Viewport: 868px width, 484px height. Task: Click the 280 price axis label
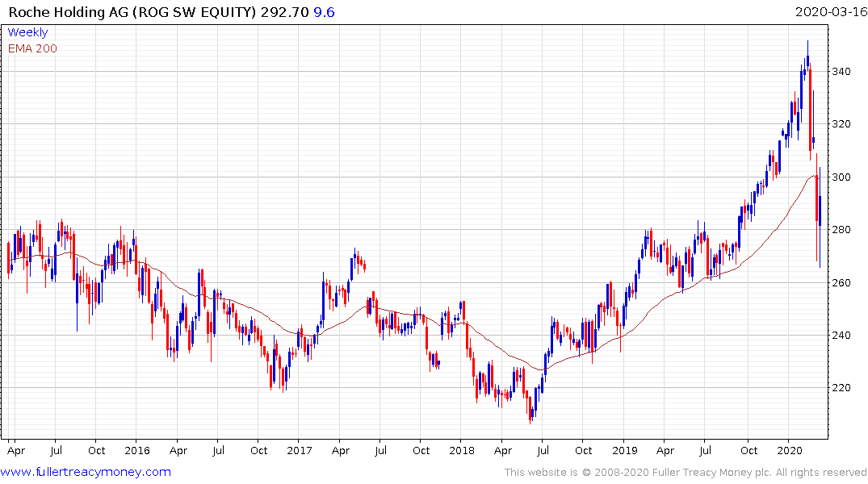point(841,230)
